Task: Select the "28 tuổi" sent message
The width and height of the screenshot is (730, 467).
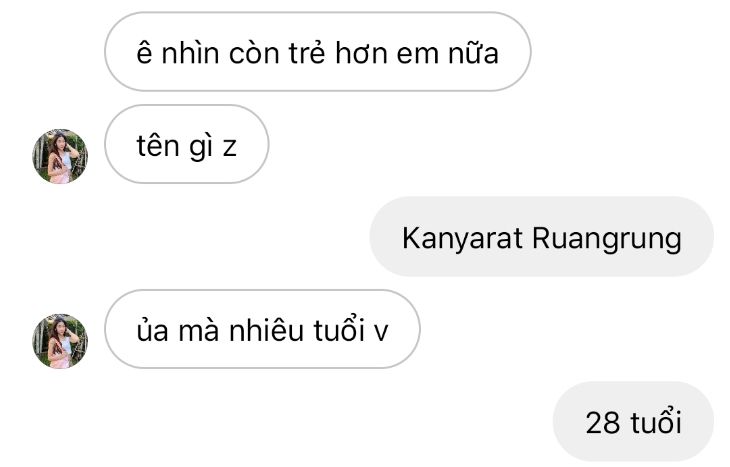Action: pos(633,421)
